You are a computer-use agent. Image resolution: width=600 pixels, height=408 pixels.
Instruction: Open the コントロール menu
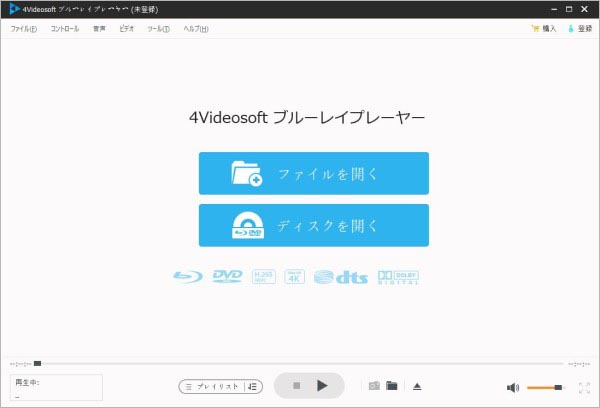pyautogui.click(x=65, y=29)
